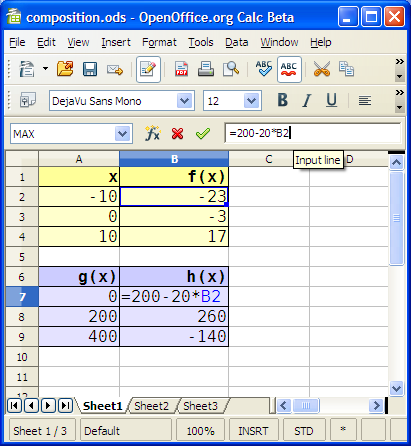The height and width of the screenshot is (446, 411).
Task: Open the Name Box MAX dropdown
Action: tap(122, 134)
